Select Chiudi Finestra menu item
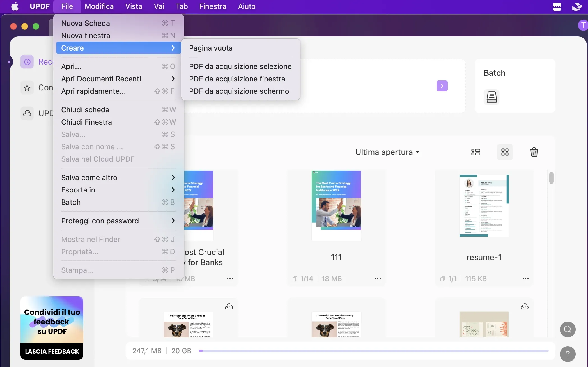This screenshot has width=588, height=367. [118, 122]
